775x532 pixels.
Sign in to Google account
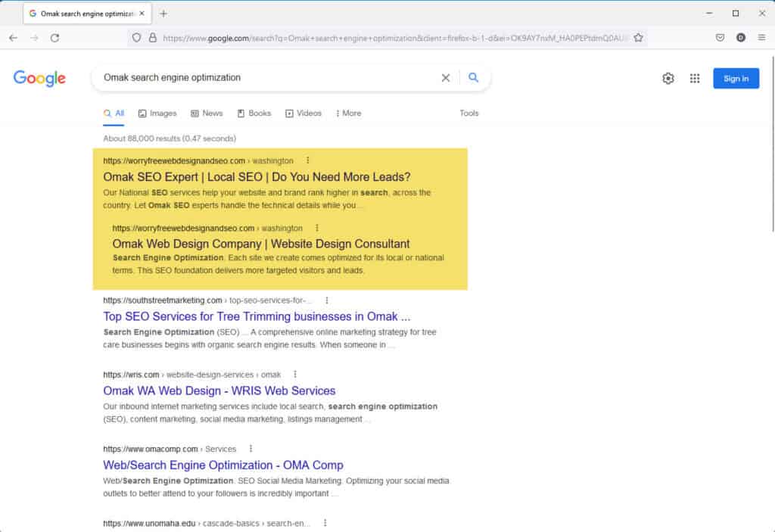pyautogui.click(x=736, y=78)
